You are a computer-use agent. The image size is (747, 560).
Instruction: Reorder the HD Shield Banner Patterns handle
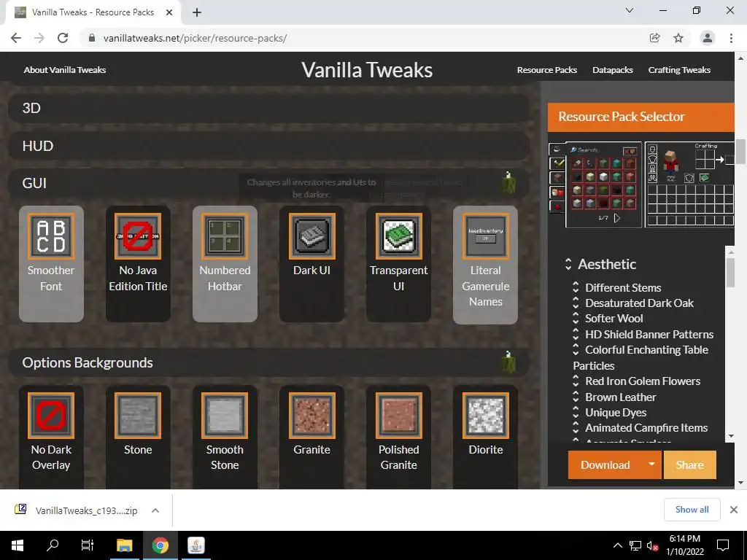click(x=576, y=334)
